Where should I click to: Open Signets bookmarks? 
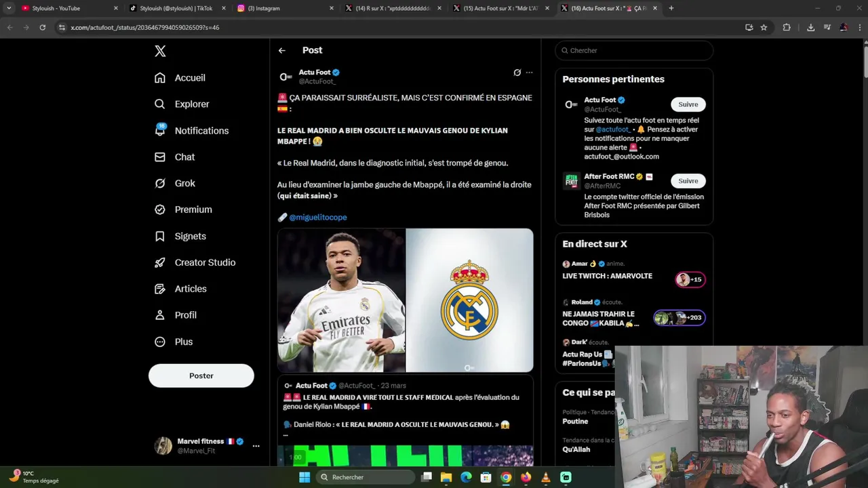180,237
